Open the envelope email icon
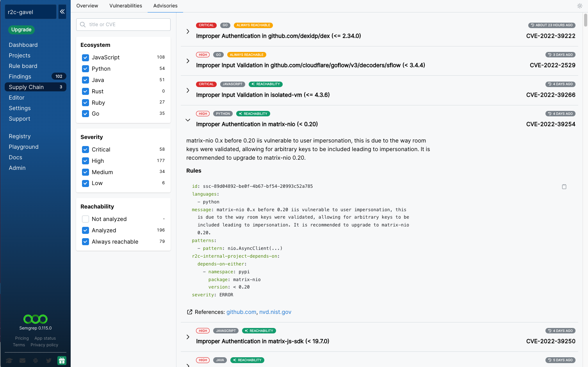This screenshot has height=367, width=588. pos(23,361)
